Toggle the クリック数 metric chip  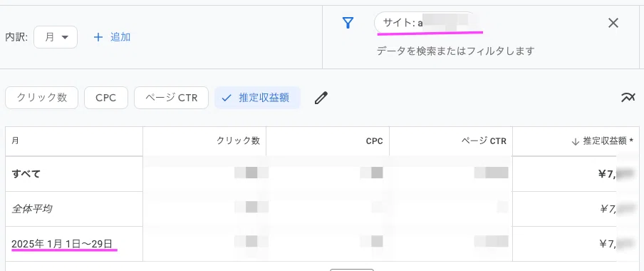[41, 98]
